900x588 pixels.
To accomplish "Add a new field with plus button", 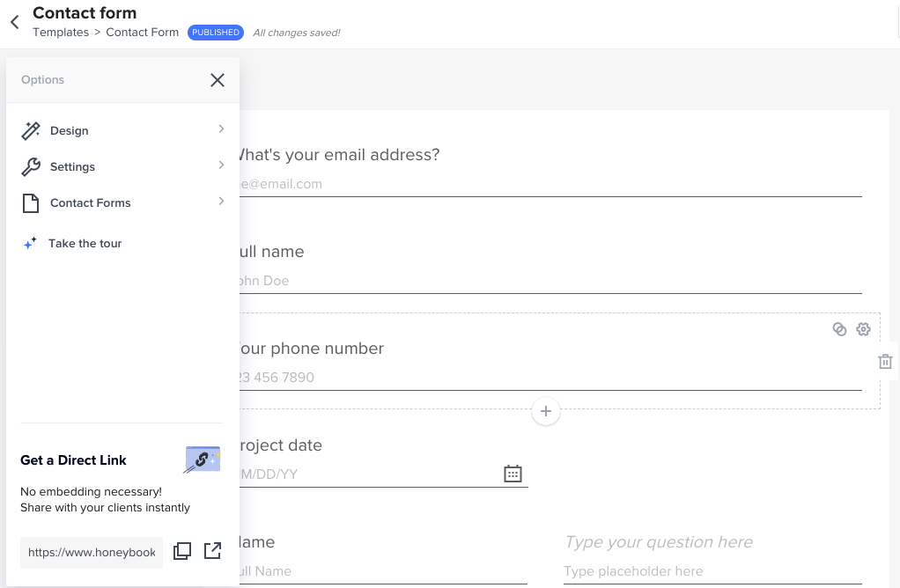I will 546,411.
